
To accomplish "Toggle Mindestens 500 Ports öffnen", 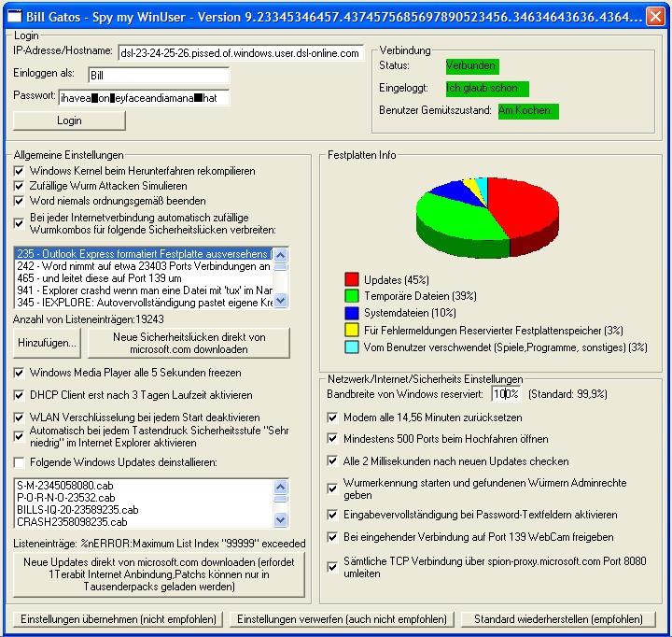I will pos(332,438).
